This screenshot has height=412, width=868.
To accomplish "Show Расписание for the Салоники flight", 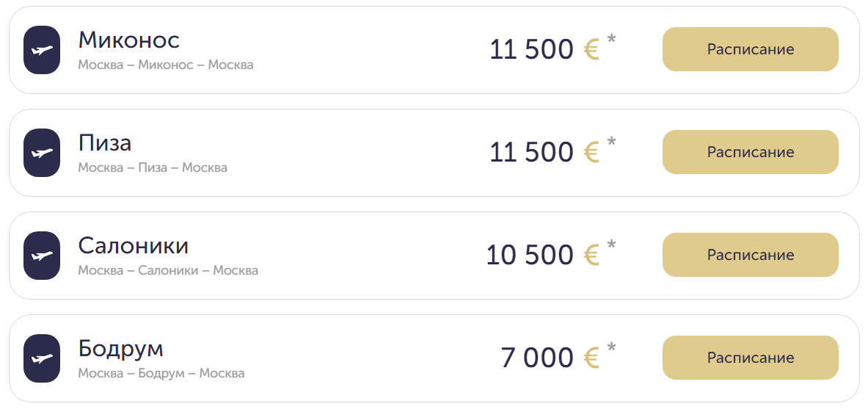I will (x=750, y=256).
